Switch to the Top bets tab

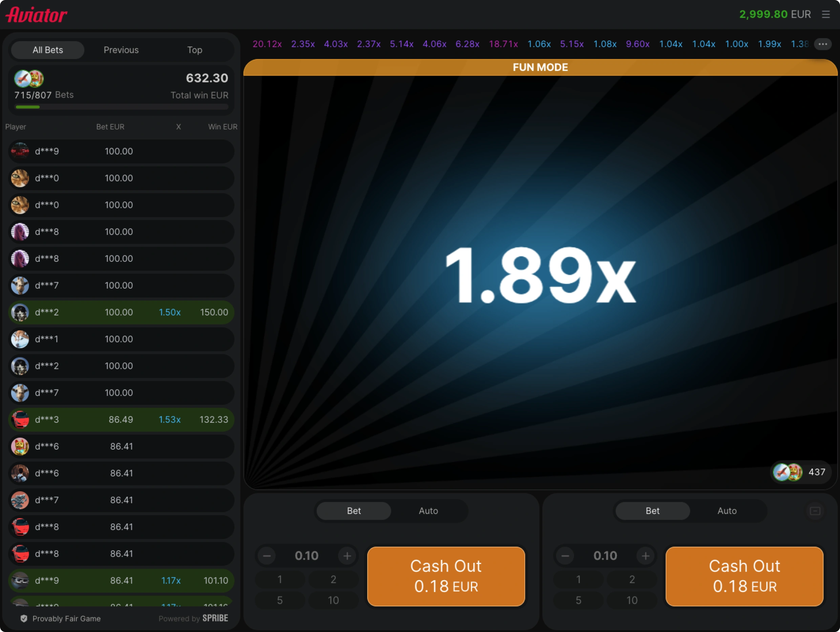[194, 50]
